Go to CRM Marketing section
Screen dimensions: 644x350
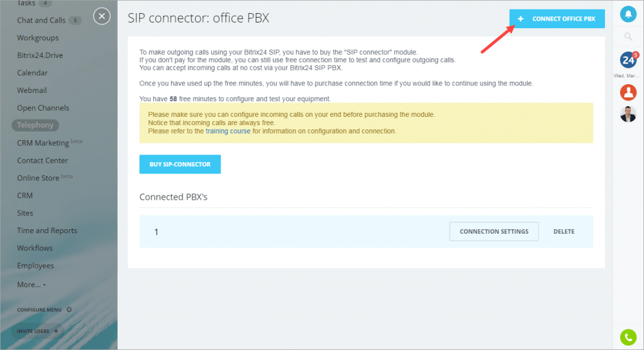(43, 143)
